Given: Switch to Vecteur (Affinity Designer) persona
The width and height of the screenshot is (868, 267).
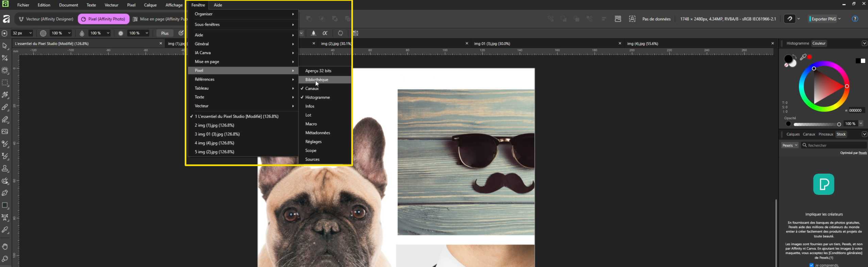Looking at the screenshot, I should [46, 19].
